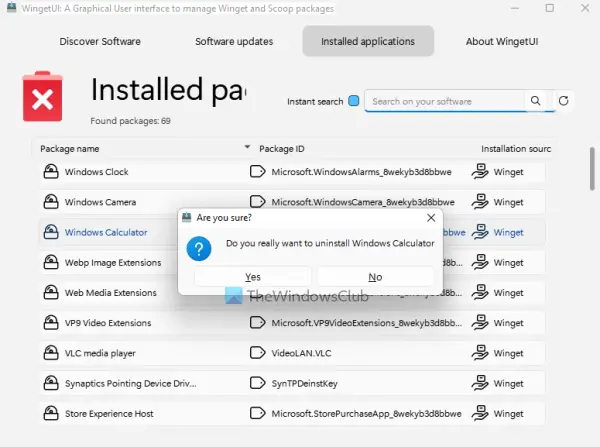Screen dimensions: 600x447
Task: Click the WingetUI title bar app icon
Action: [x=11, y=7]
